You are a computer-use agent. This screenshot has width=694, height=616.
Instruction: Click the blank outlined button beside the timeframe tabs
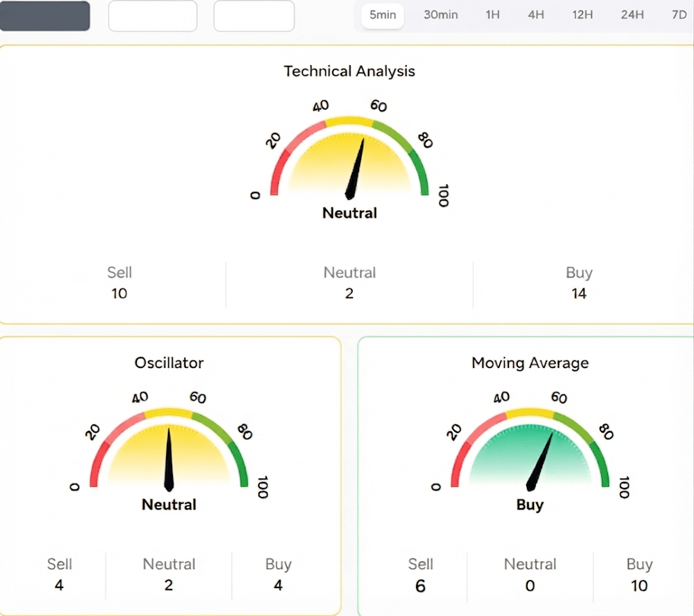(254, 16)
